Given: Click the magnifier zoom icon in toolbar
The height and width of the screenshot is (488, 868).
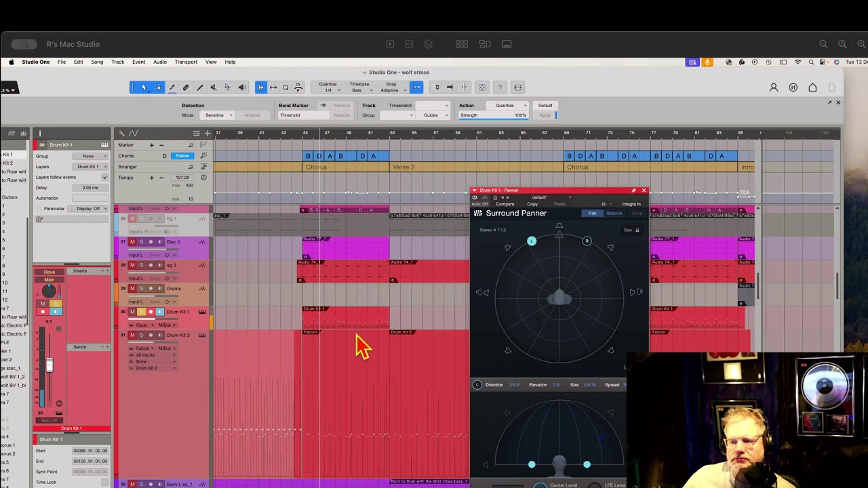Looking at the screenshot, I should pos(285,87).
